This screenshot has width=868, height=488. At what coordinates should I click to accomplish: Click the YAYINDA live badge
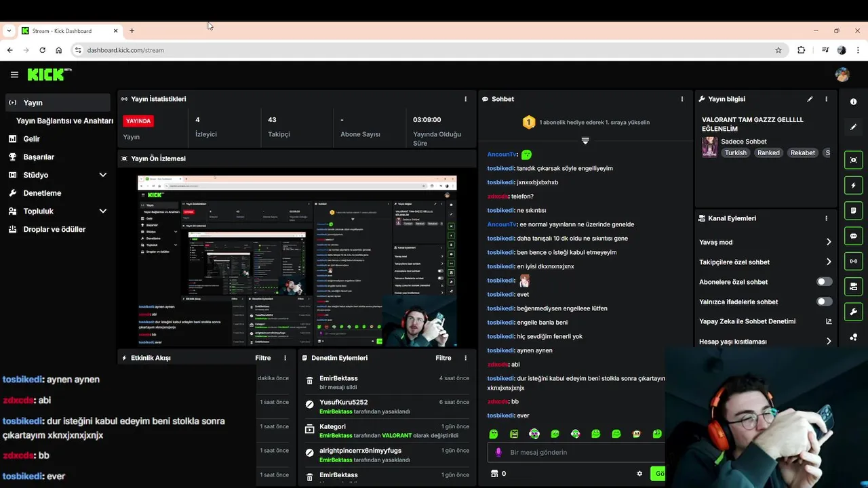(138, 121)
